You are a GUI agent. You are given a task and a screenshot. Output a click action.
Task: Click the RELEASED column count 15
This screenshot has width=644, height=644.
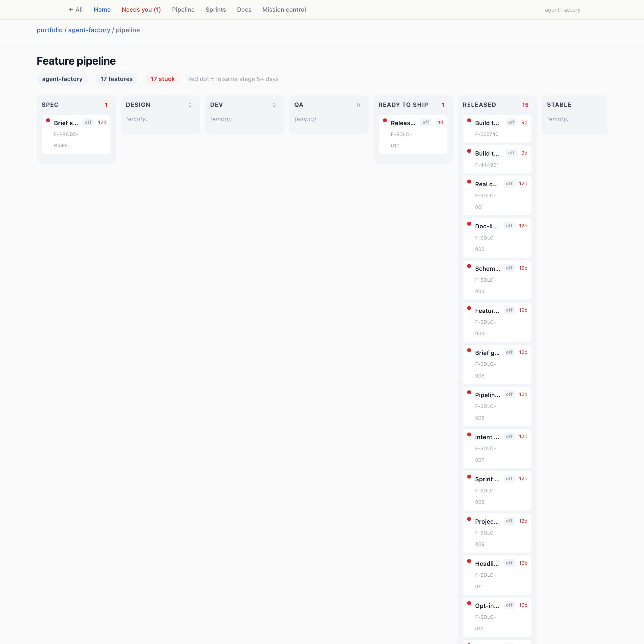[525, 105]
